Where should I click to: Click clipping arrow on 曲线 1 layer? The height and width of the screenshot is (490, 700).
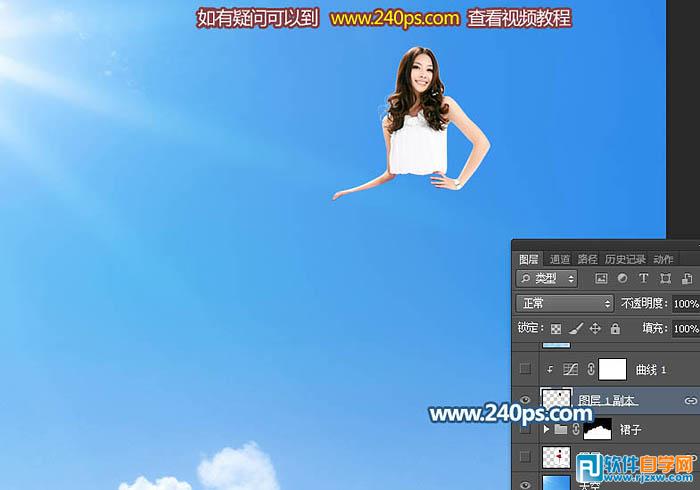click(x=550, y=370)
